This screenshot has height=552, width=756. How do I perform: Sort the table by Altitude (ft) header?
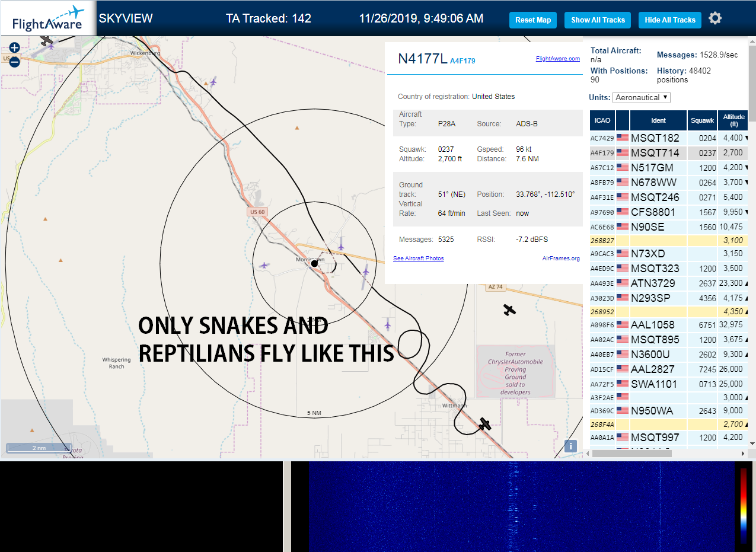coord(733,120)
